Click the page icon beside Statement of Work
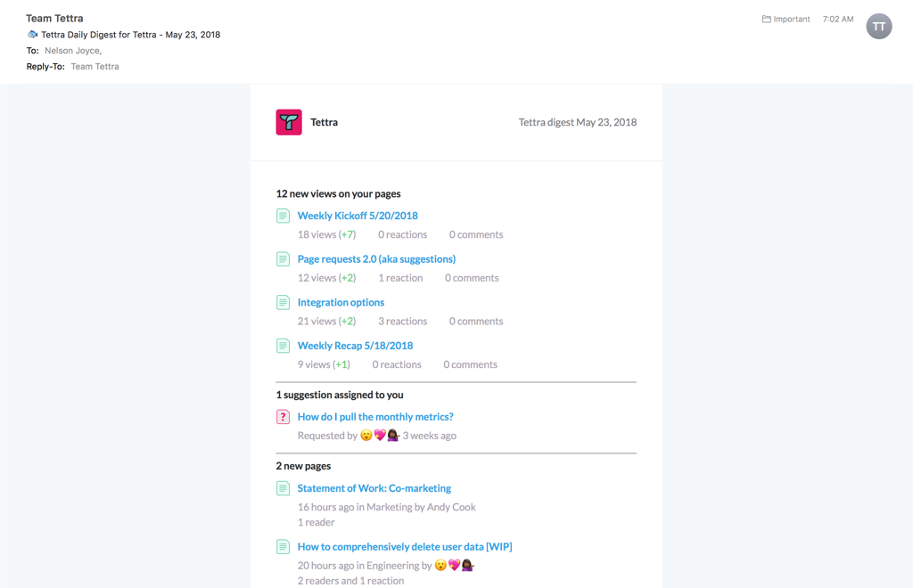This screenshot has width=913, height=588. click(x=283, y=488)
